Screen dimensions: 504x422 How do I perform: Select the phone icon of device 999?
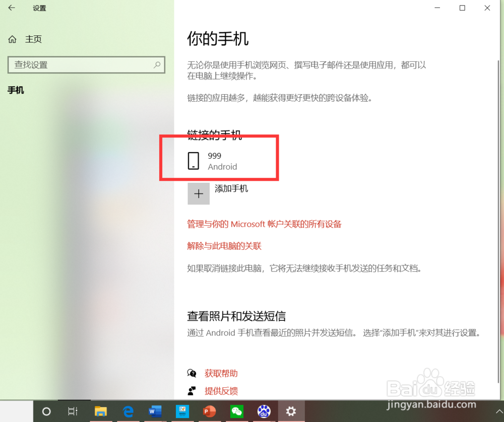[194, 161]
